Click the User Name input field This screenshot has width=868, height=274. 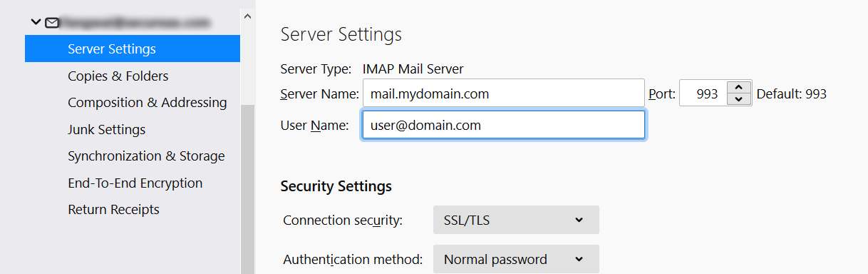[503, 125]
